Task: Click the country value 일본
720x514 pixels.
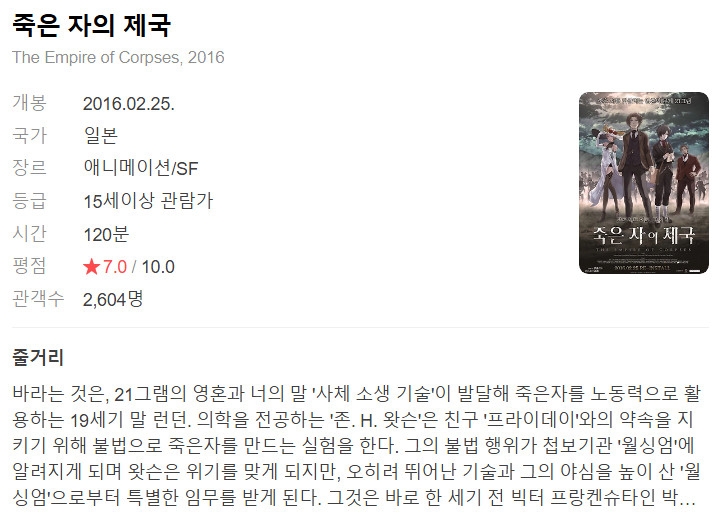Action: click(x=101, y=136)
